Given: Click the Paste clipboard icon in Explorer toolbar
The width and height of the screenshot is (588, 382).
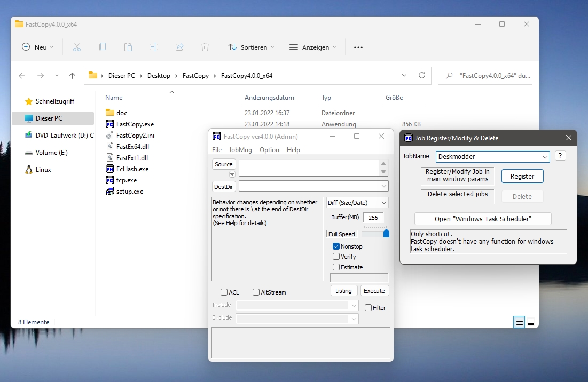Looking at the screenshot, I should tap(128, 47).
